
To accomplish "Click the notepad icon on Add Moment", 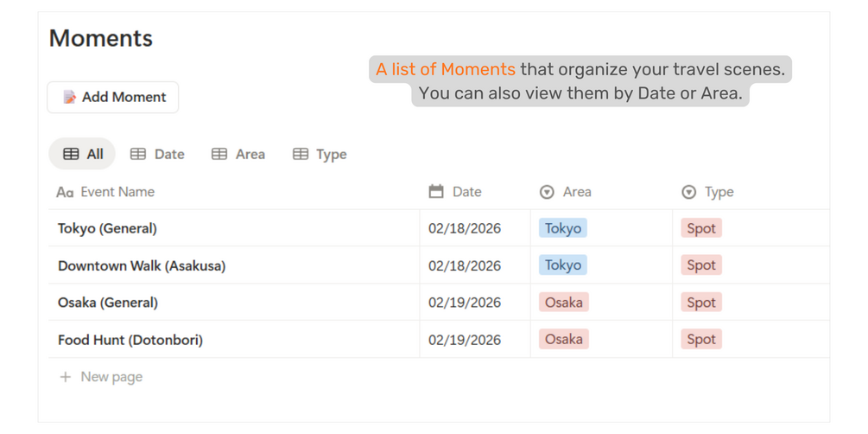I will 70,98.
